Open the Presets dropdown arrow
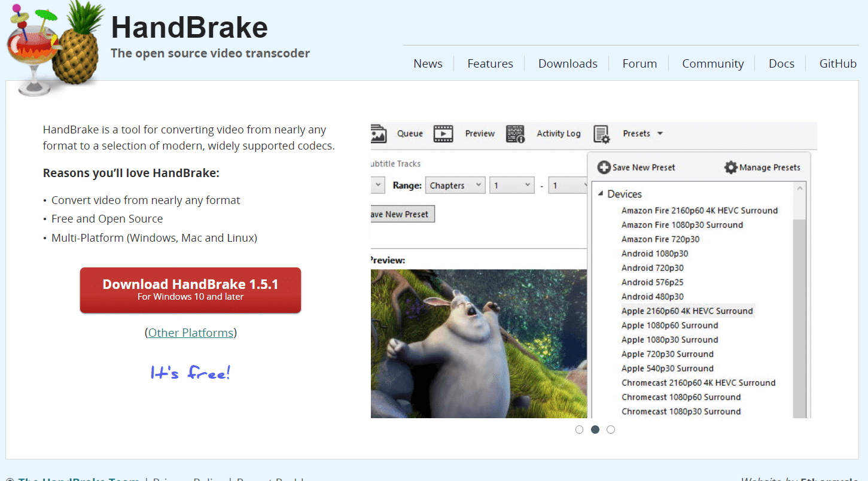This screenshot has height=481, width=868. click(660, 133)
